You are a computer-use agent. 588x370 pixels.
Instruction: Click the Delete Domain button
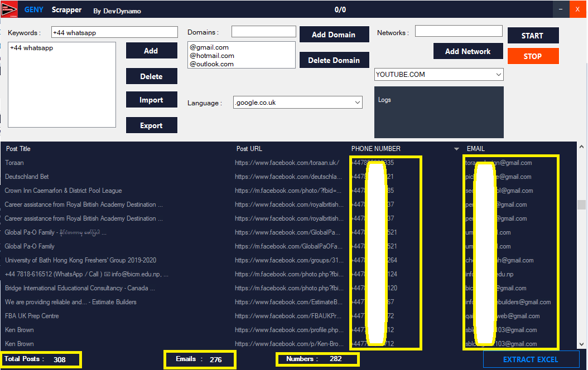[334, 60]
